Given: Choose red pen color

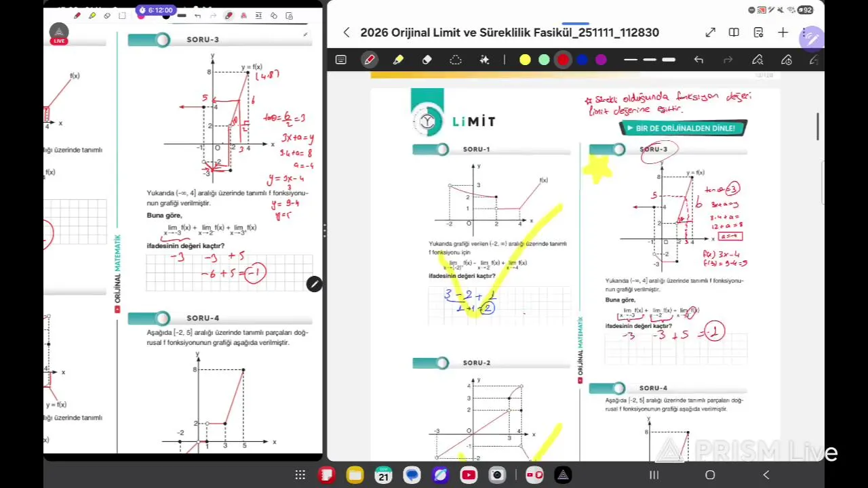Looking at the screenshot, I should point(563,60).
